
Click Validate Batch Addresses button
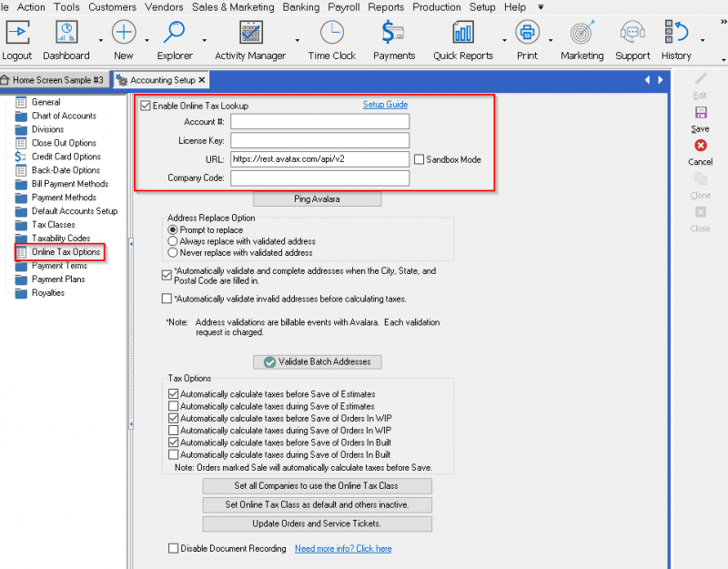pos(317,361)
